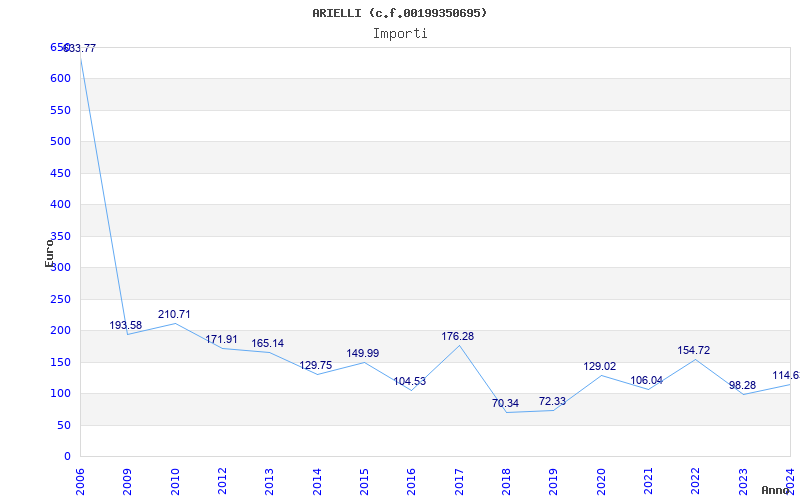The height and width of the screenshot is (500, 800).
Task: Click the 2020 x-axis year label
Action: tap(601, 482)
